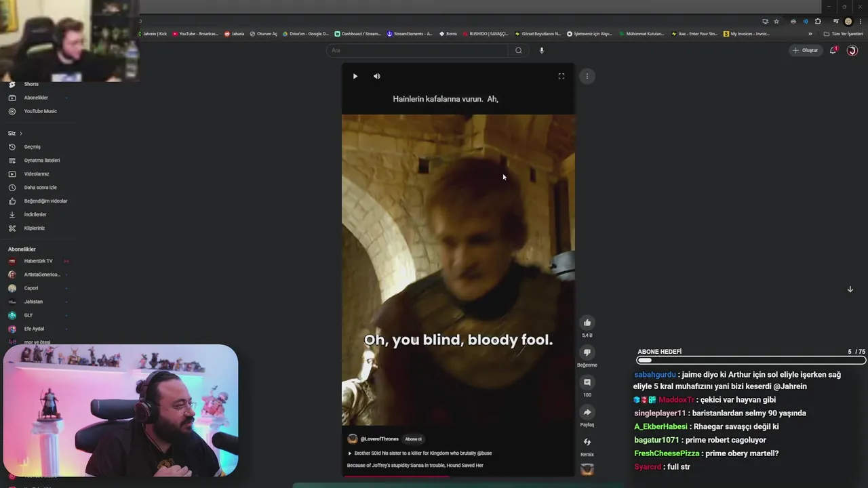This screenshot has height=488, width=868.
Task: Open the Oturum Aç bookmark
Action: coord(264,34)
